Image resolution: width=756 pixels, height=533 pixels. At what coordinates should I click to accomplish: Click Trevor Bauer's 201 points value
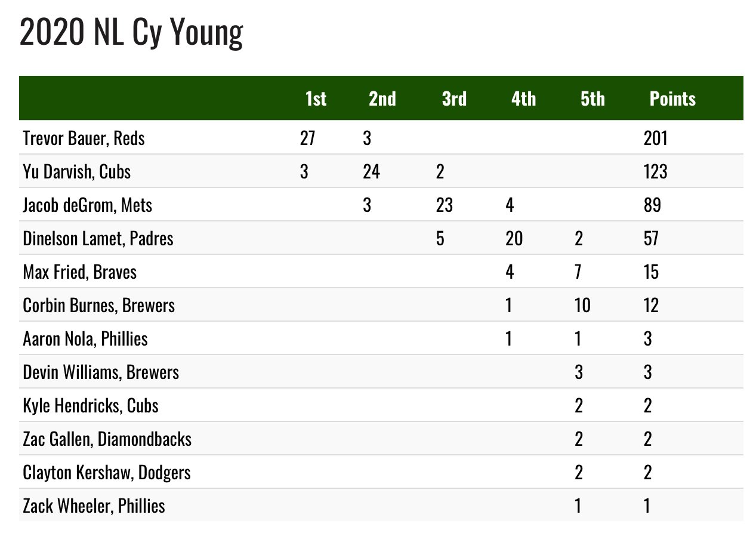click(655, 138)
